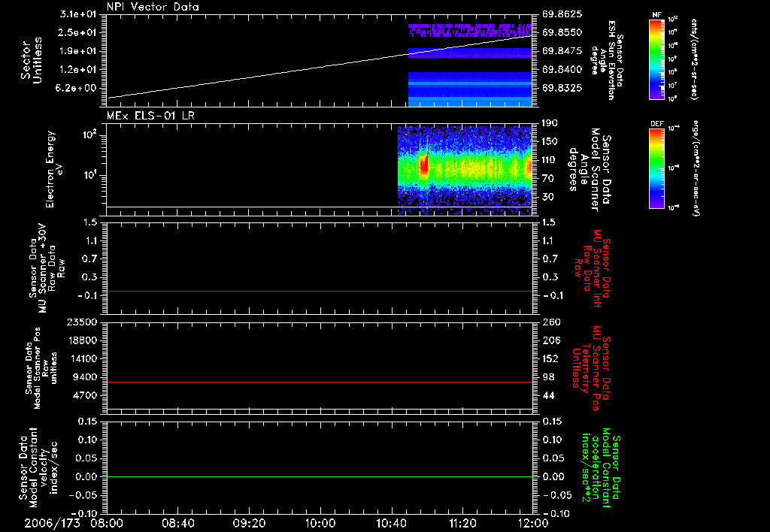Click the 44 telemetry tick label
Image resolution: width=770 pixels, height=532 pixels.
tap(548, 395)
